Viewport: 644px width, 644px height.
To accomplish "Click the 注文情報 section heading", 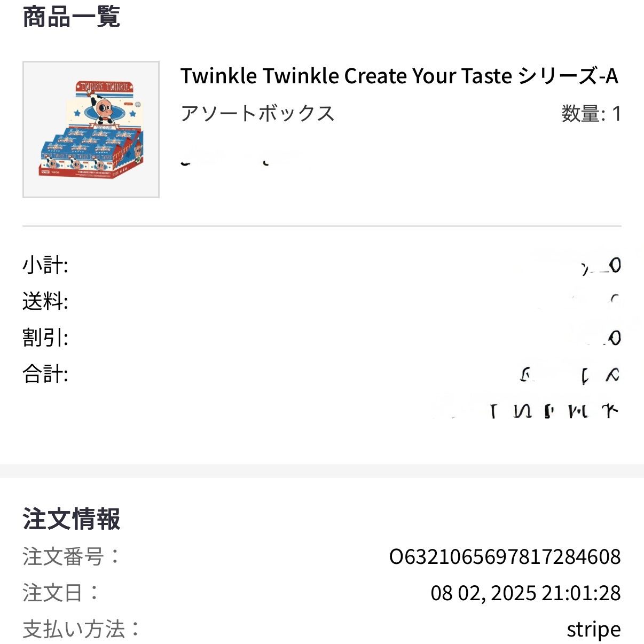I will [x=72, y=519].
